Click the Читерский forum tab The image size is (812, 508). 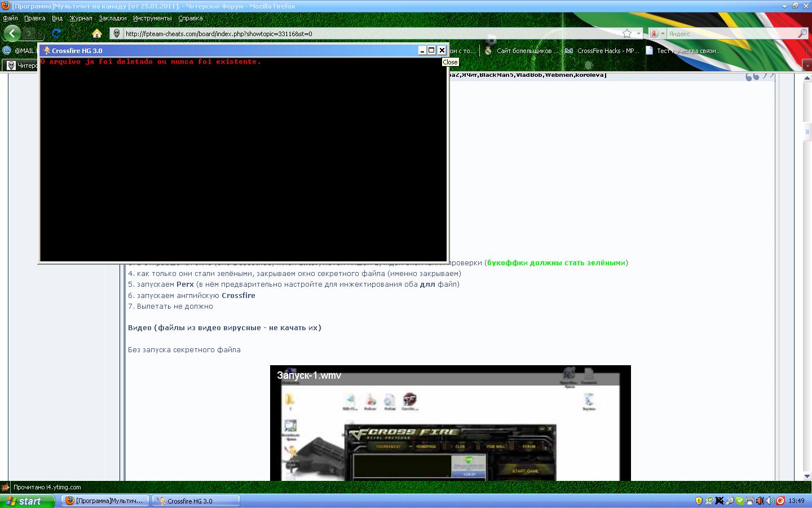tap(21, 65)
